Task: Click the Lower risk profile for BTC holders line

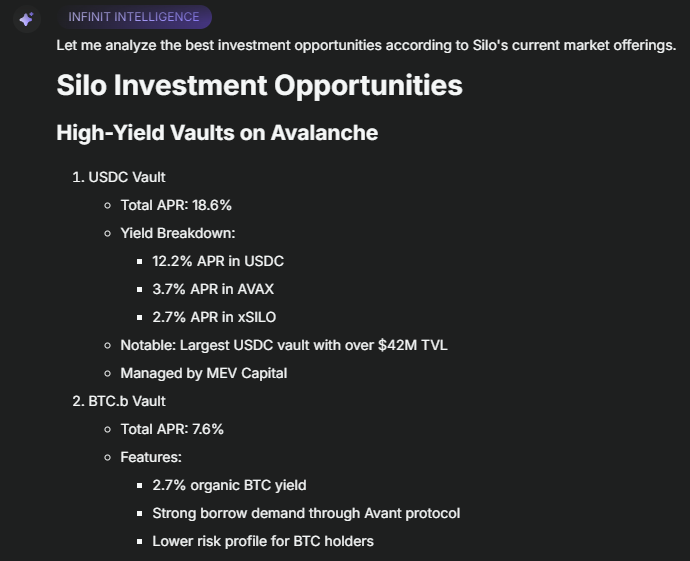Action: pyautogui.click(x=263, y=541)
